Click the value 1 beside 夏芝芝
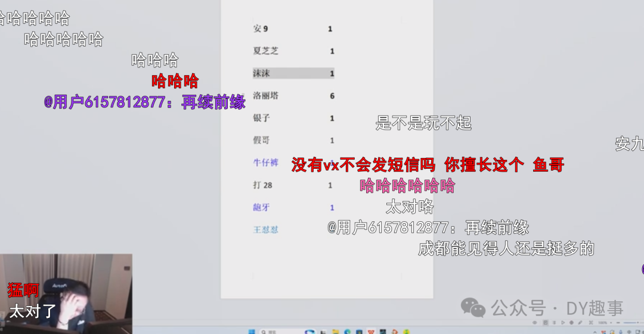 click(332, 51)
